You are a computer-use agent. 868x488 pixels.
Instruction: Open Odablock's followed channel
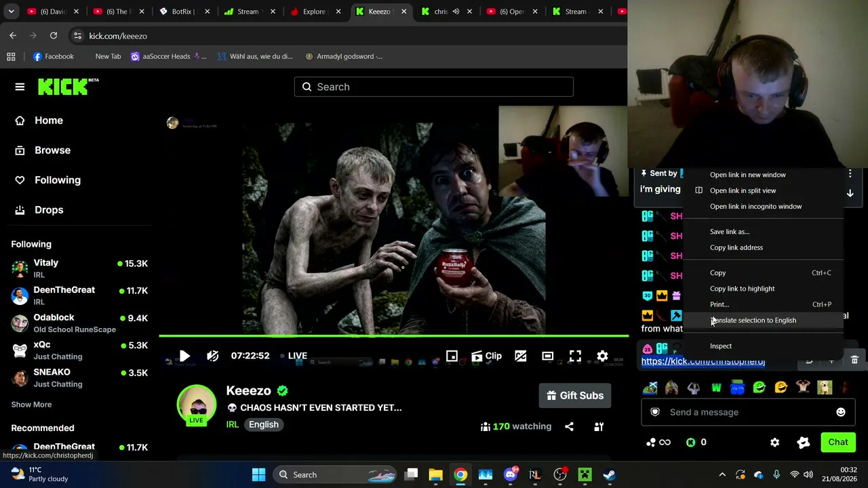click(80, 323)
